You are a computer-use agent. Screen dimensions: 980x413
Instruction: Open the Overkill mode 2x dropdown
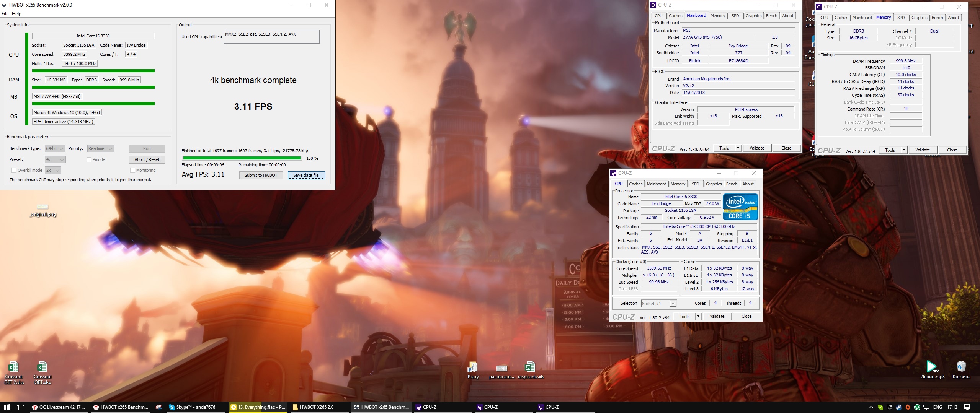(53, 171)
